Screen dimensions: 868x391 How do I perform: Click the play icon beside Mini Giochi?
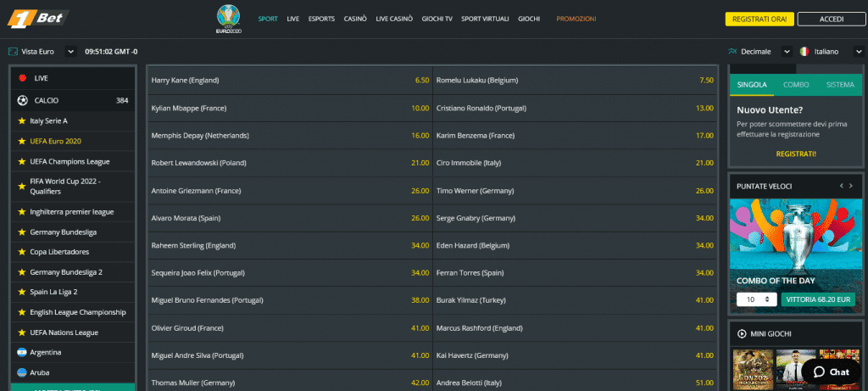click(742, 333)
